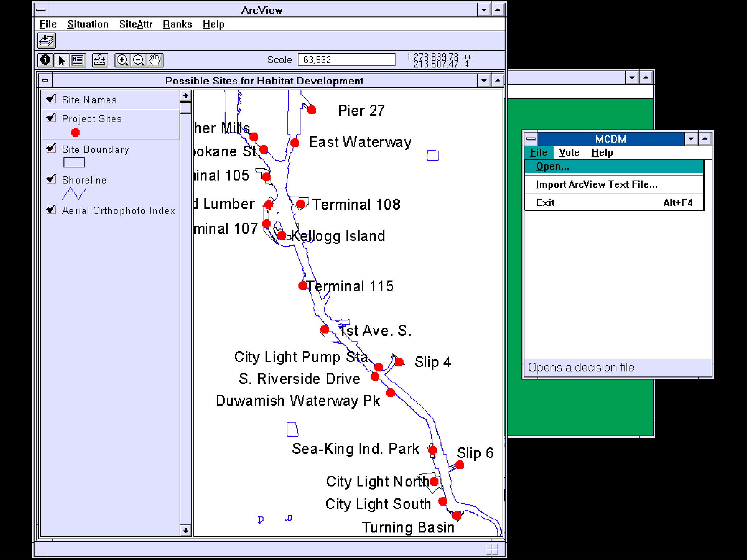The width and height of the screenshot is (747, 560).
Task: Click Open in the MCDM File menu
Action: (553, 167)
